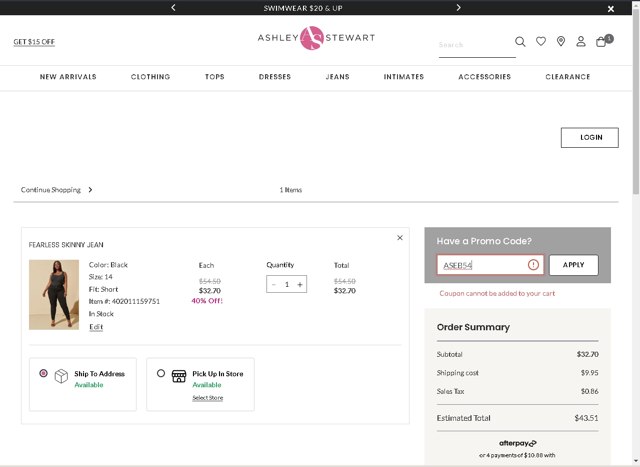Click 'Have a Promo Code?' heading
This screenshot has height=467, width=640.
coord(484,241)
